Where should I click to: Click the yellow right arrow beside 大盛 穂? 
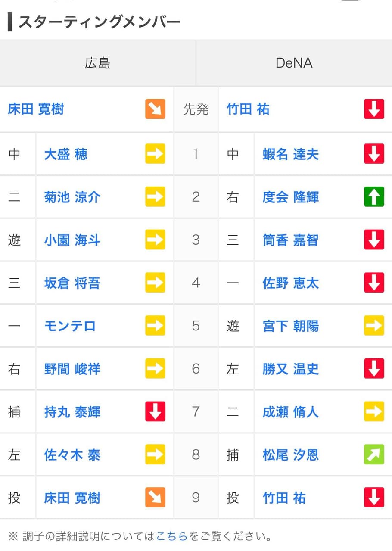pyautogui.click(x=155, y=154)
